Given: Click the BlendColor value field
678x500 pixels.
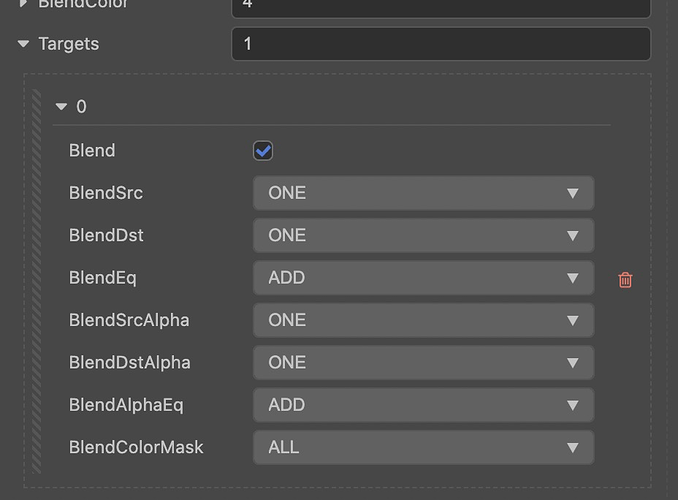Looking at the screenshot, I should click(x=440, y=6).
